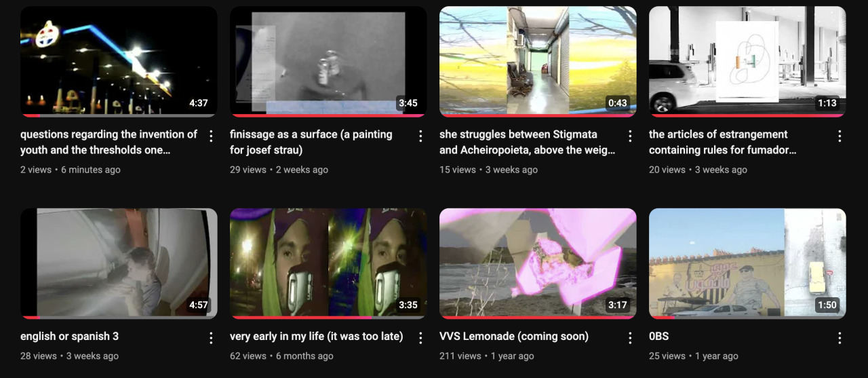The image size is (868, 378).
Task: Open three-dot menu for 'she struggles between Stigmata'
Action: 630,136
